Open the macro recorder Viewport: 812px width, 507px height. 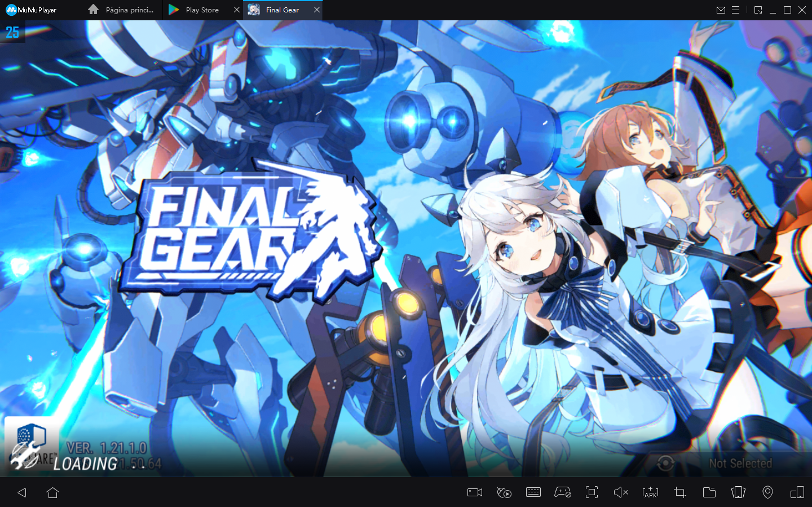pyautogui.click(x=504, y=492)
